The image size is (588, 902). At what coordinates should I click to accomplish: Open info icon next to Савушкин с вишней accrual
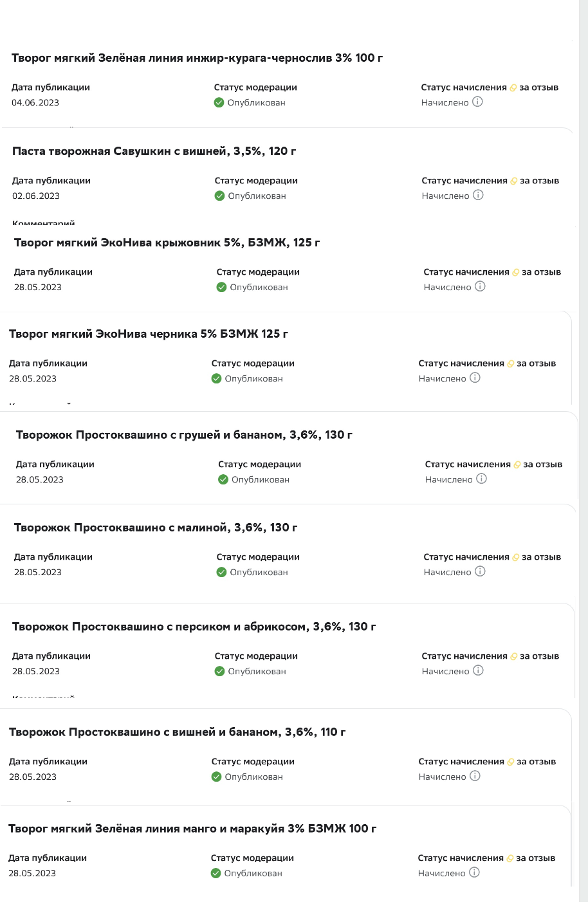478,195
